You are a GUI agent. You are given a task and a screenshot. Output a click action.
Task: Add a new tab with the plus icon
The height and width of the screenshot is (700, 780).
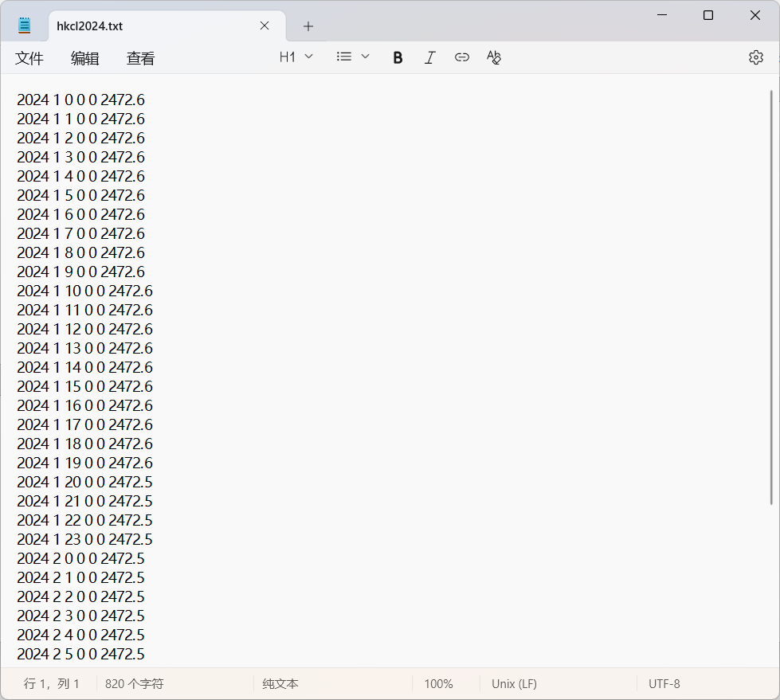308,26
